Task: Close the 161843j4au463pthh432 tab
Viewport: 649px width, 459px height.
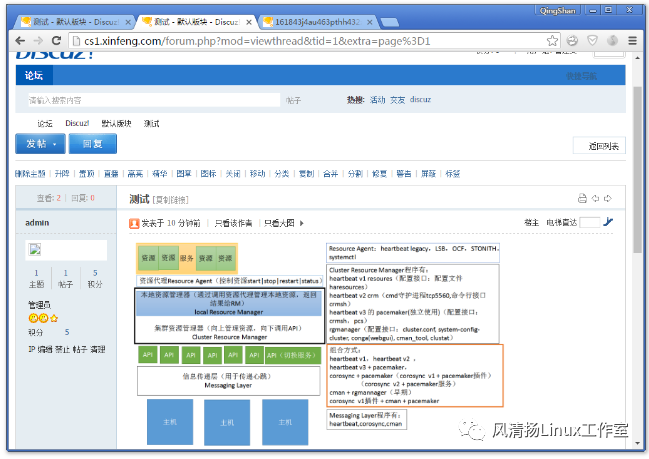Action: [x=369, y=22]
